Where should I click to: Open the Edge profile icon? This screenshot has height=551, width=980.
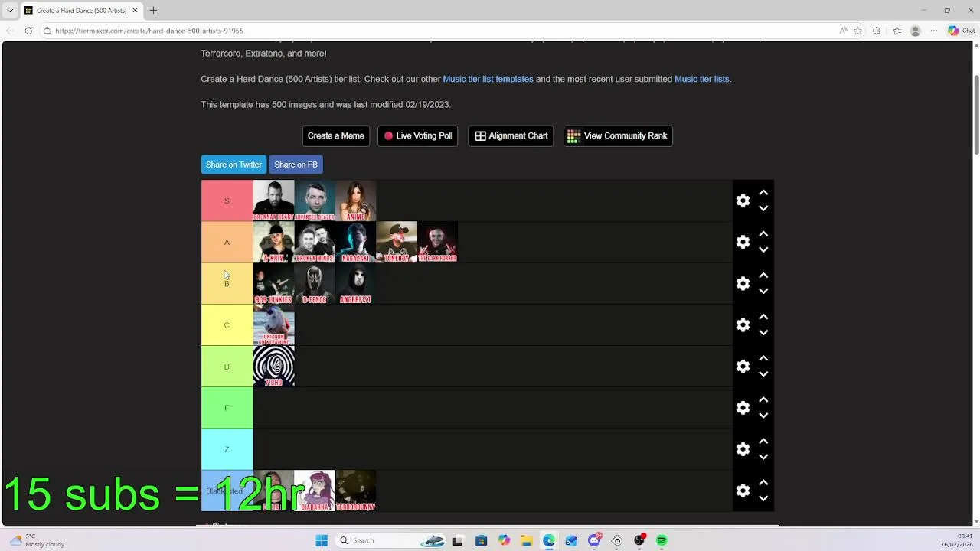coord(915,31)
